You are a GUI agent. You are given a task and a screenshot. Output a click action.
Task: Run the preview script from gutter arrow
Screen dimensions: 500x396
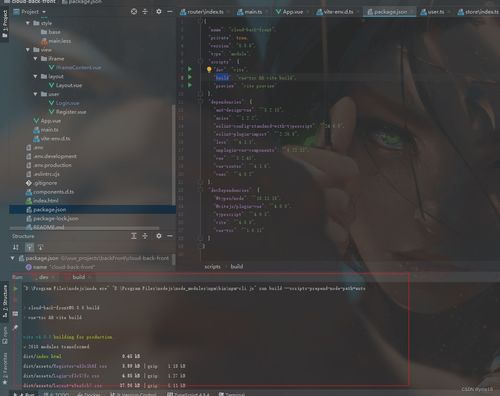[190, 85]
